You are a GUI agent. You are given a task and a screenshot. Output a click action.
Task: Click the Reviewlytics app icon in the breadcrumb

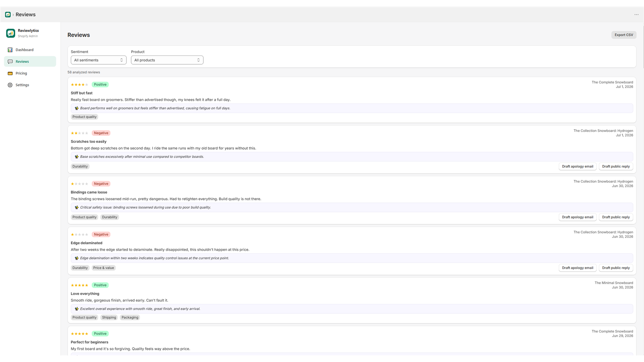coord(8,14)
